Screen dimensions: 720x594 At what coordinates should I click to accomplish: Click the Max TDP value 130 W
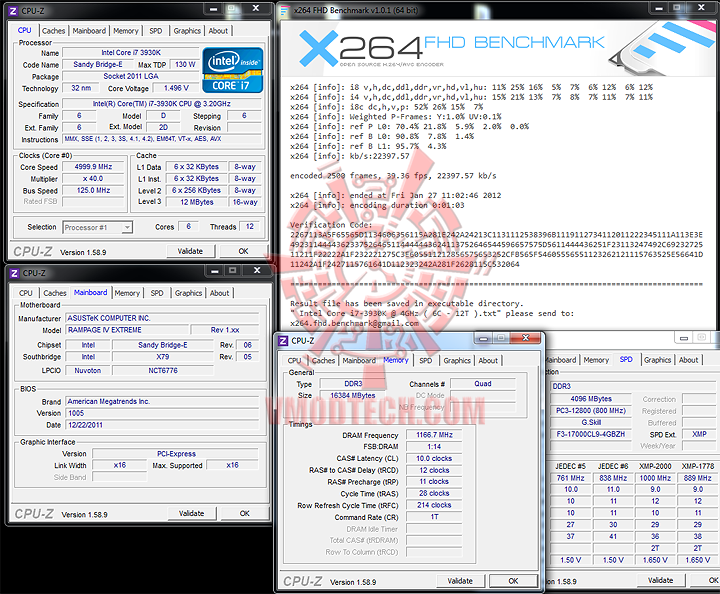(185, 65)
